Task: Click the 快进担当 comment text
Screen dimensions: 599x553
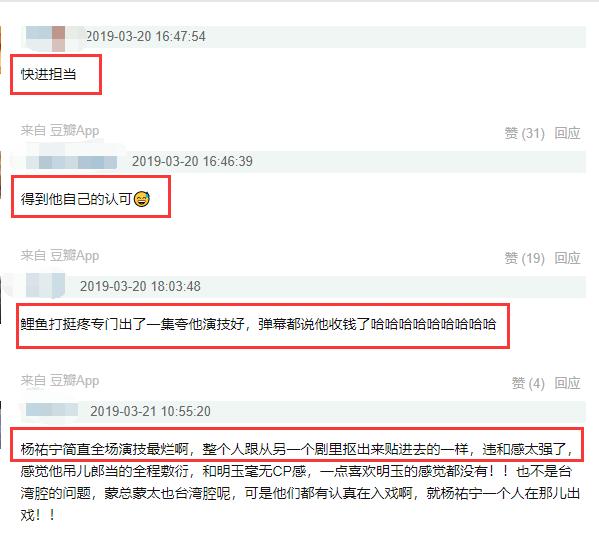Action: click(49, 74)
